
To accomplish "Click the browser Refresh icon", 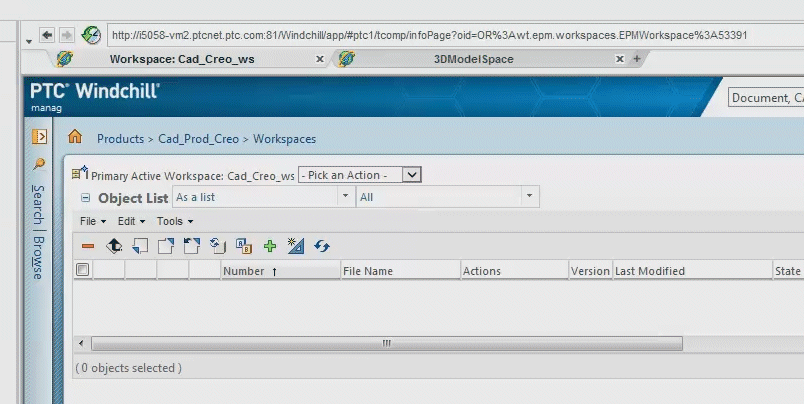I will [91, 35].
